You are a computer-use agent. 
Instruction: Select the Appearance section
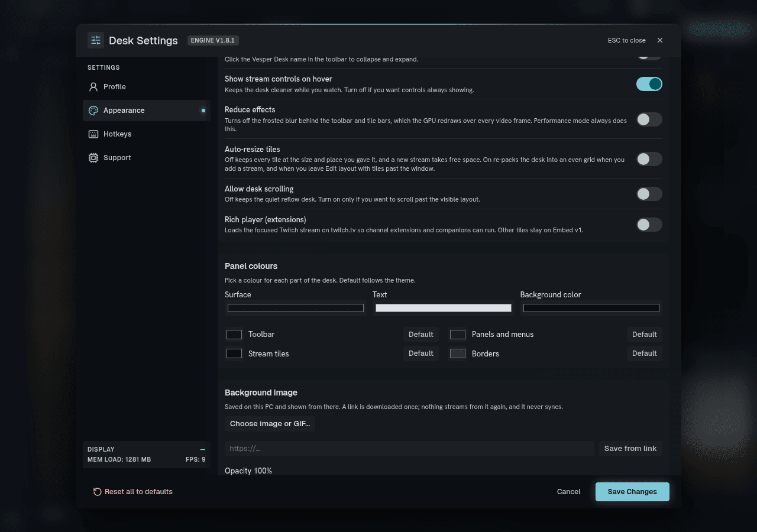click(147, 111)
